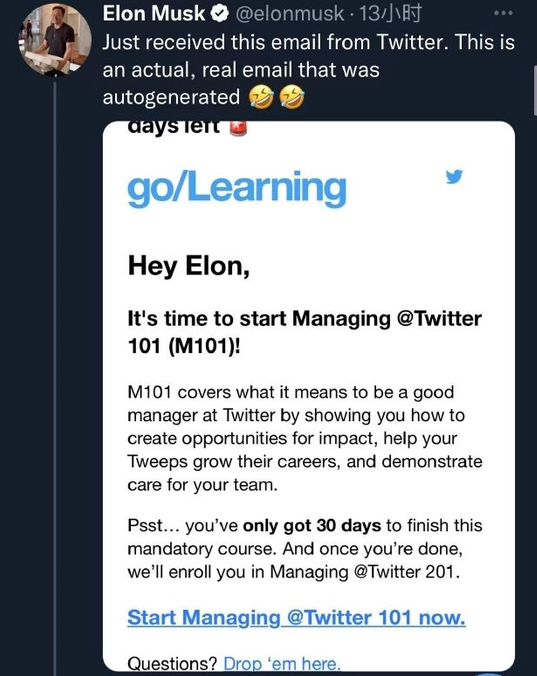The width and height of the screenshot is (537, 676).
Task: Click the M101 description paragraph
Action: (305, 438)
